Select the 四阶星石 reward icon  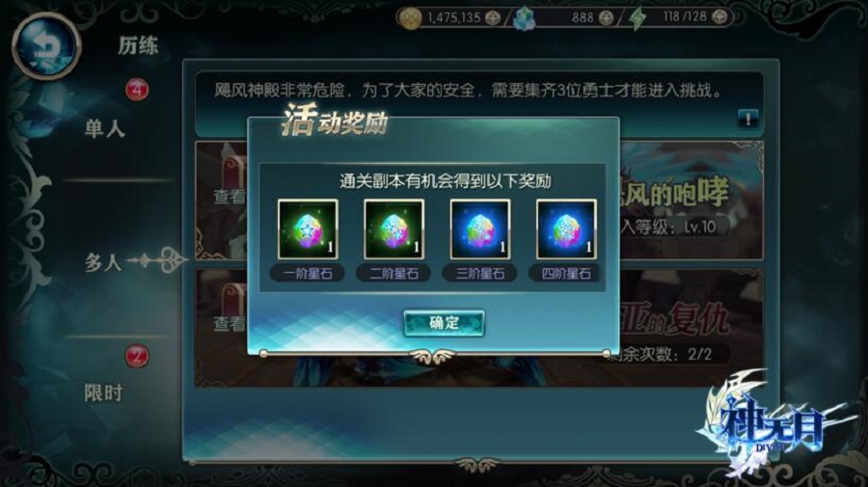click(x=566, y=230)
